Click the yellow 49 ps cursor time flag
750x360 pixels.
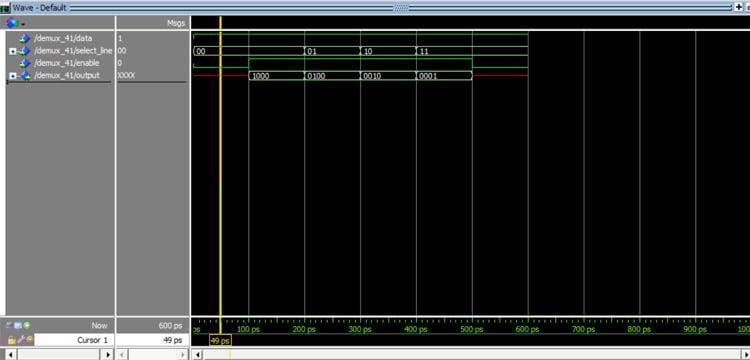tap(220, 340)
